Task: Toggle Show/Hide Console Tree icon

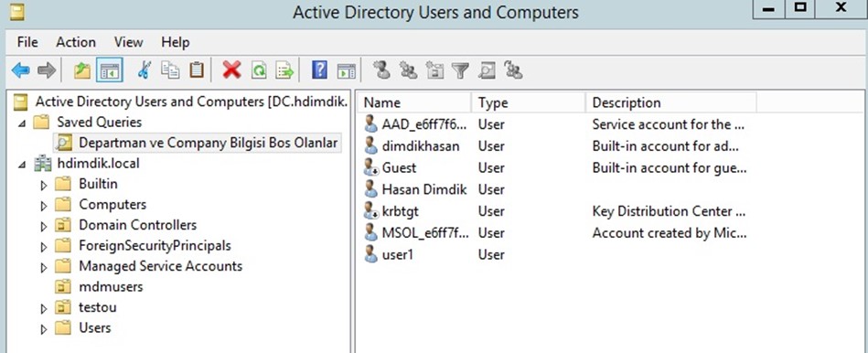Action: coord(109,70)
